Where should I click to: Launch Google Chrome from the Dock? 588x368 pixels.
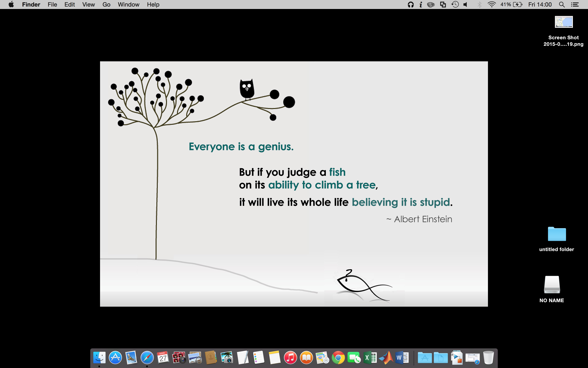pyautogui.click(x=338, y=358)
